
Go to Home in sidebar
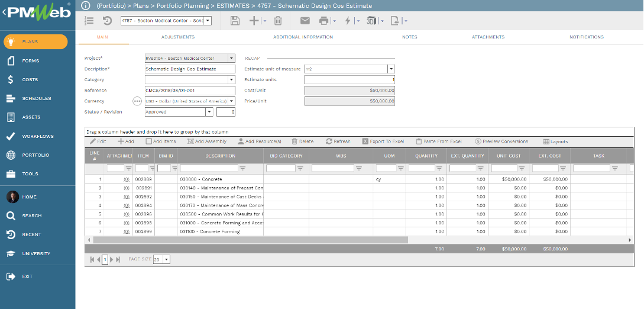tap(29, 197)
